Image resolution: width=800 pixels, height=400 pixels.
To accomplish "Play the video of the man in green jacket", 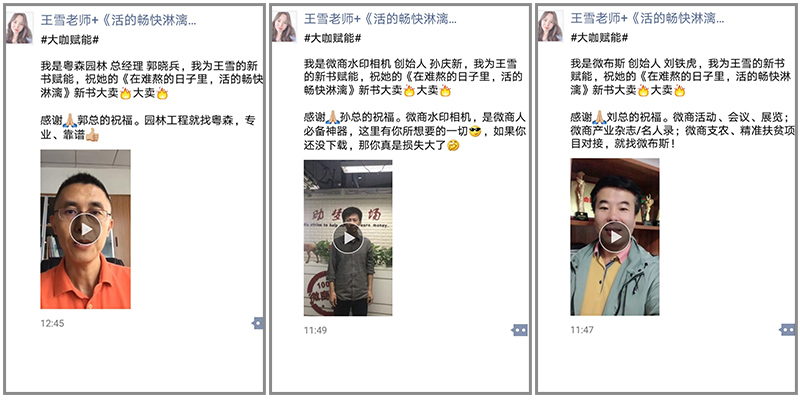I will pos(614,237).
